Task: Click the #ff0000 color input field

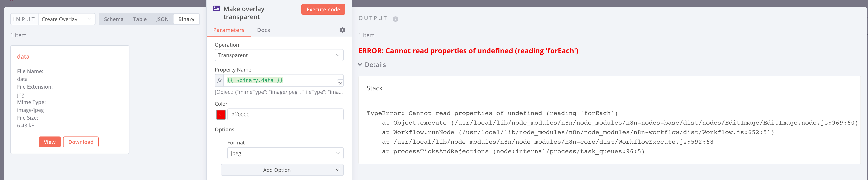Action: [285, 115]
